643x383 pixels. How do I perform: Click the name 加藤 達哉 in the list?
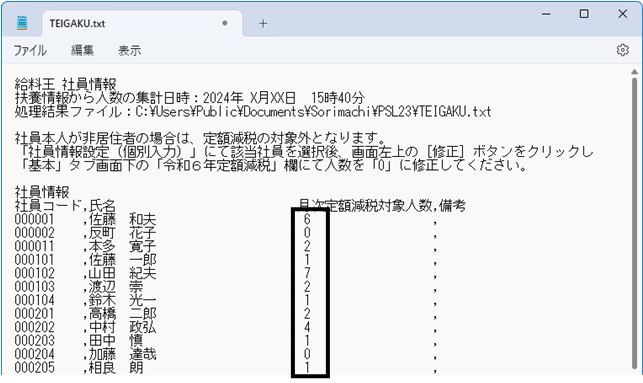[122, 354]
